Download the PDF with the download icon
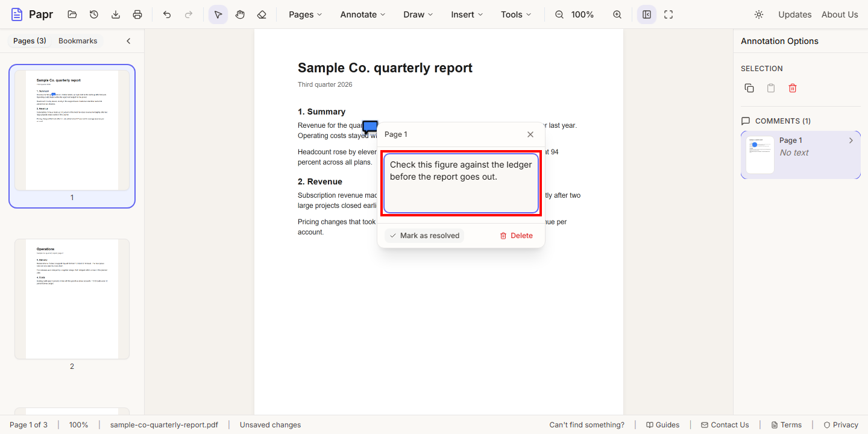 116,14
